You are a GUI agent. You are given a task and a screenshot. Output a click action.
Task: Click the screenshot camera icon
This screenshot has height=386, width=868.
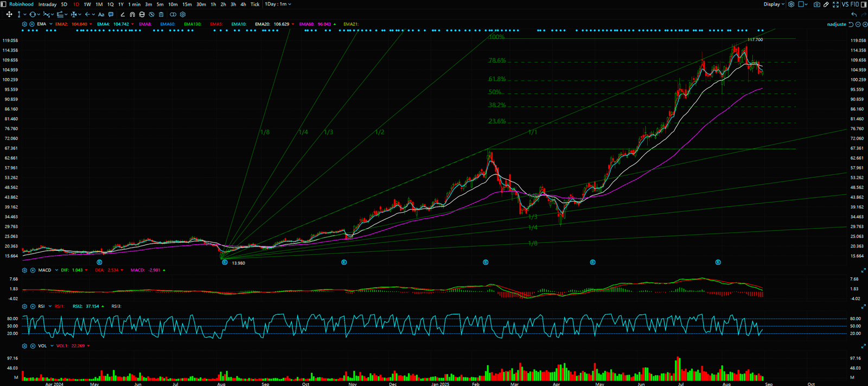(x=817, y=4)
